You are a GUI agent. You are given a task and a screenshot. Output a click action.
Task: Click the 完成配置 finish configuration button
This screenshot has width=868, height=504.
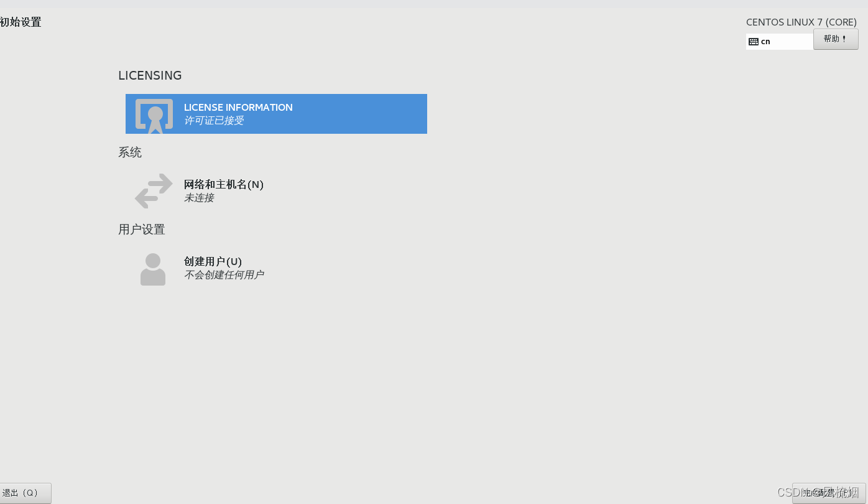pos(829,493)
